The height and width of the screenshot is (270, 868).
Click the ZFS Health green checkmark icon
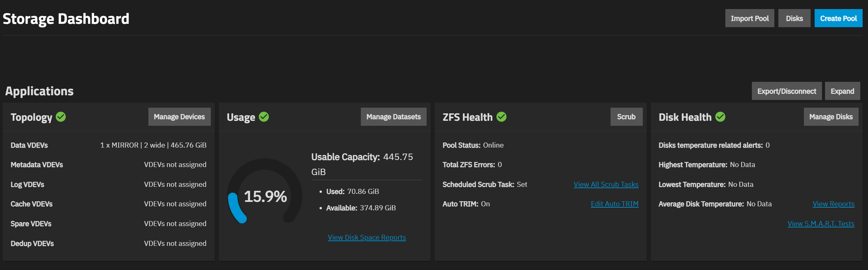point(501,117)
